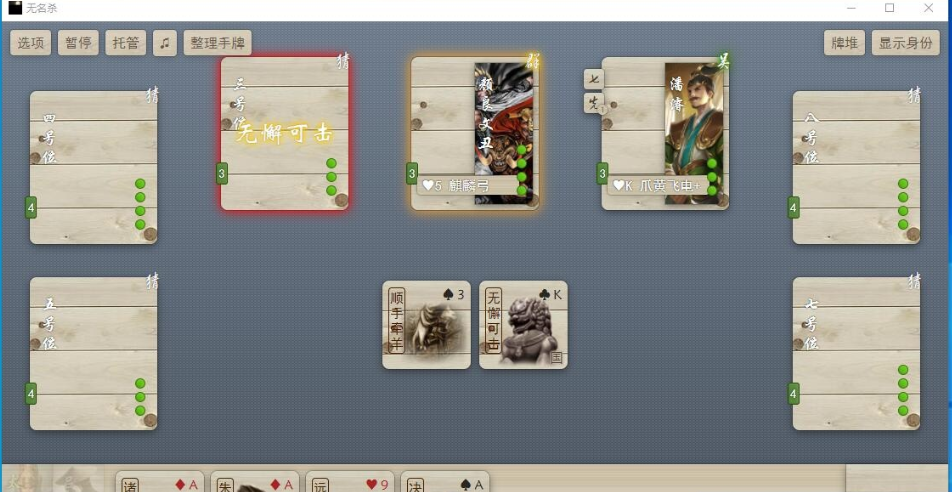Select the 颜良文丑 character portrait
This screenshot has height=492, width=952.
coord(503,130)
